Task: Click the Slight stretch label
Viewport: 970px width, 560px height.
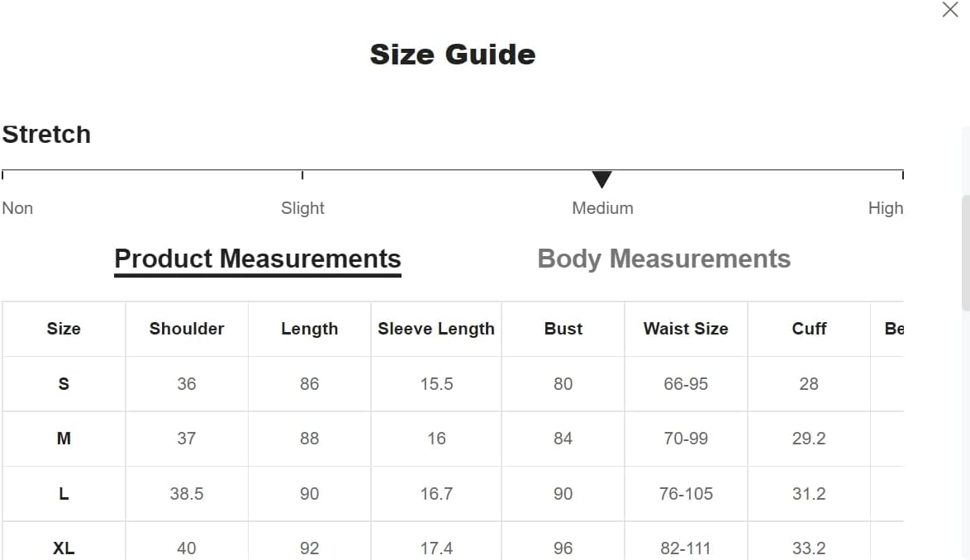Action: [x=302, y=208]
